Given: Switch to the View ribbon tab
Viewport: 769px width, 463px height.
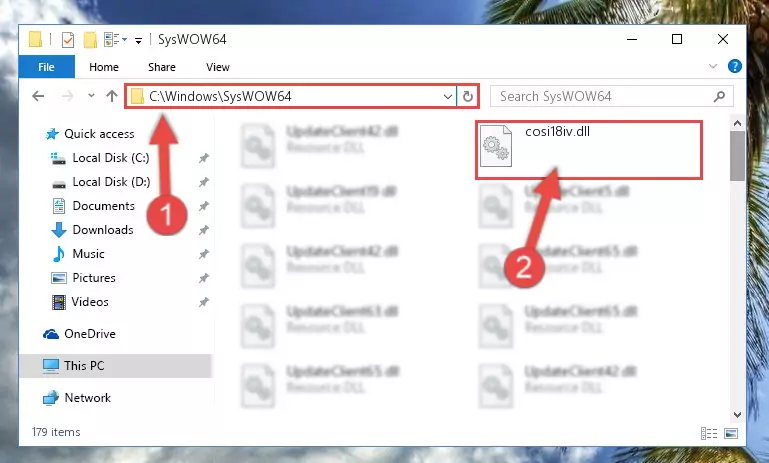Looking at the screenshot, I should click(x=218, y=67).
